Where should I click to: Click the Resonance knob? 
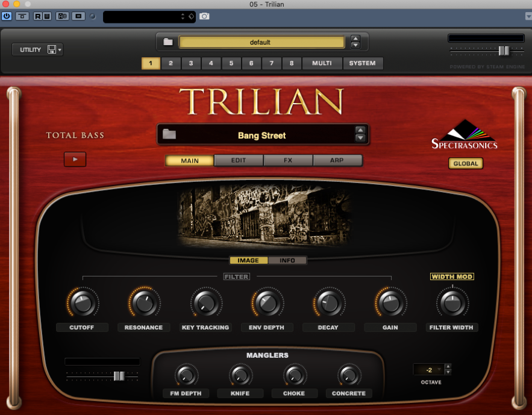[x=145, y=302]
